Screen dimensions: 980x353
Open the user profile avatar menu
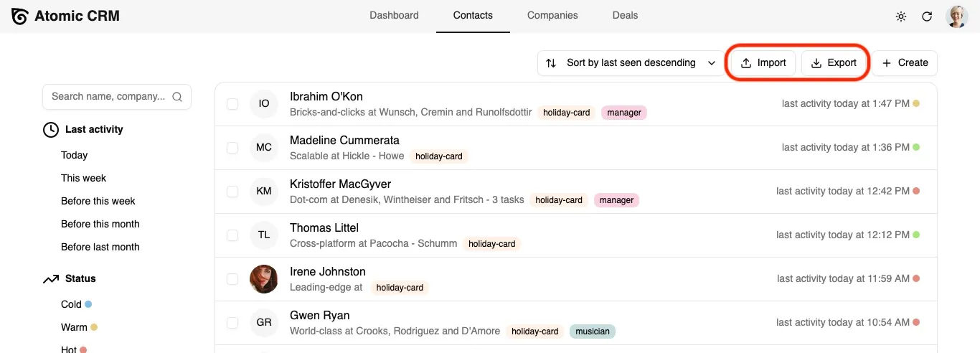point(957,17)
